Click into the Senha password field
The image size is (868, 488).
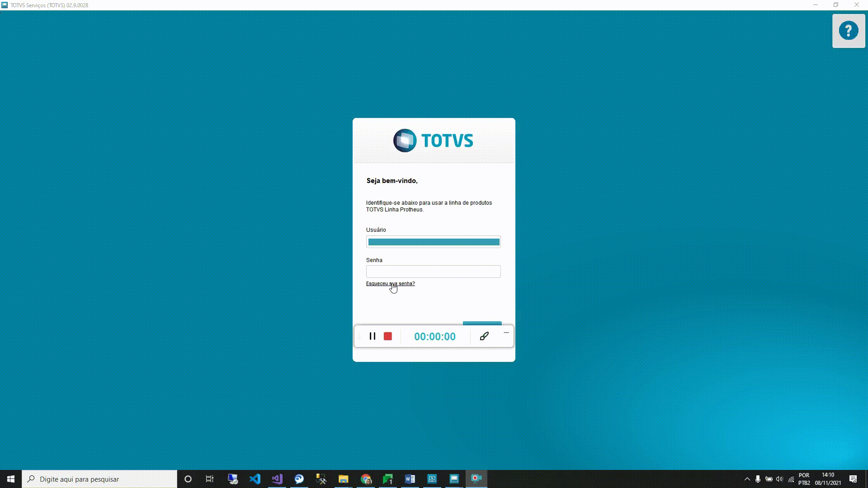pyautogui.click(x=433, y=272)
